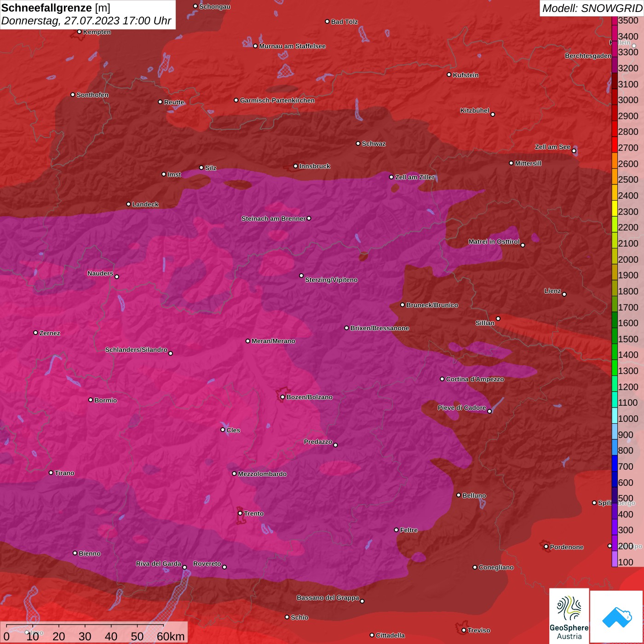The height and width of the screenshot is (644, 644).
Task: Click the Zell am See marker dot
Action: (x=574, y=151)
